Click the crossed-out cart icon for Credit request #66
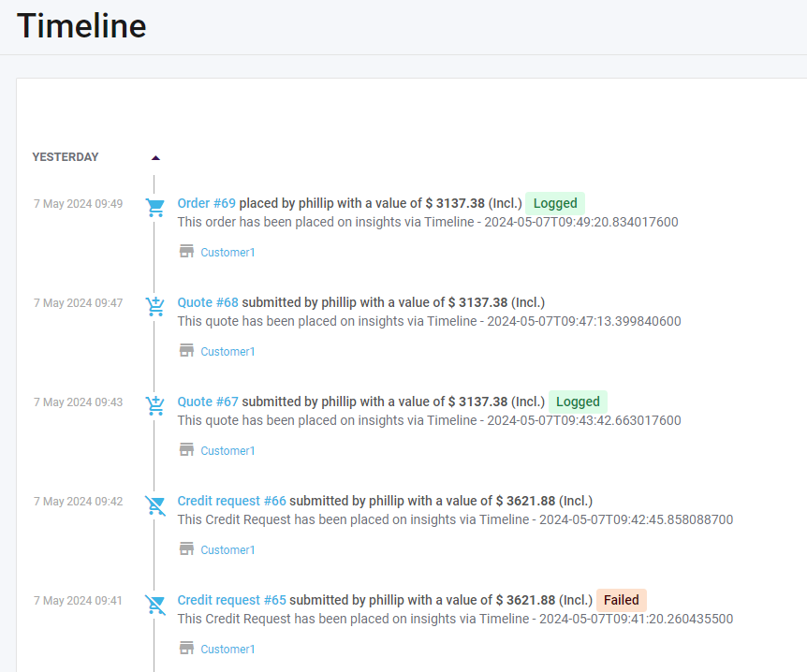The width and height of the screenshot is (807, 672). pyautogui.click(x=154, y=505)
